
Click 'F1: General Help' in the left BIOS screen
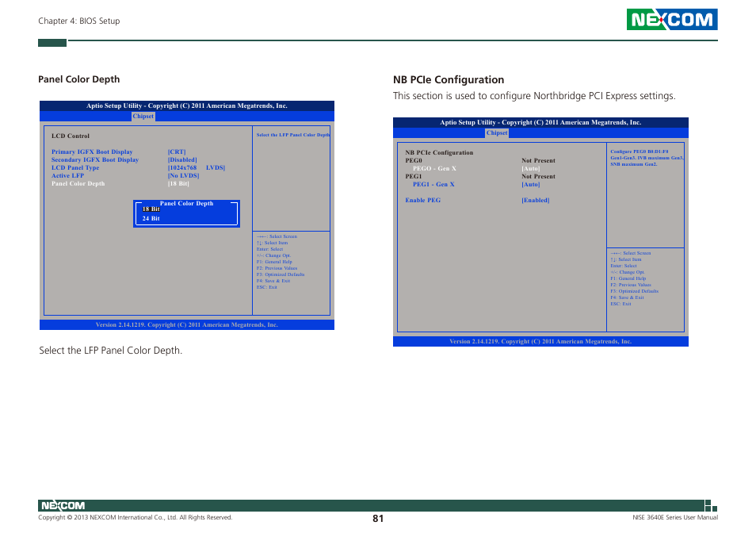[274, 262]
